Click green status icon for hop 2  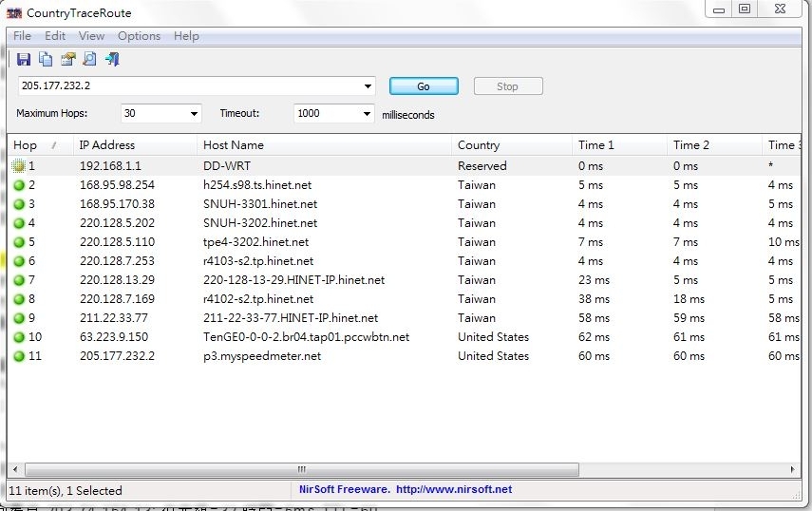click(19, 185)
